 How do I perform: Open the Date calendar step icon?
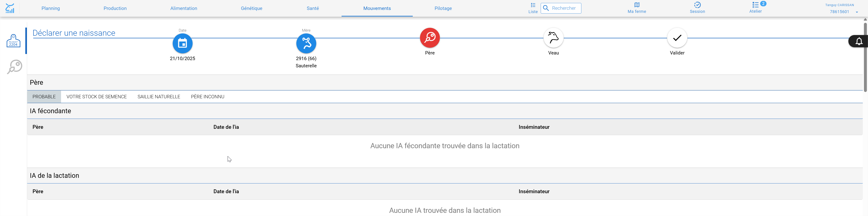tap(182, 43)
